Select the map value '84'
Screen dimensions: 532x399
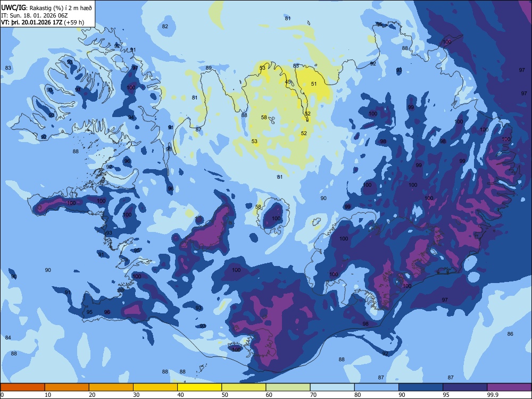(x=8, y=338)
